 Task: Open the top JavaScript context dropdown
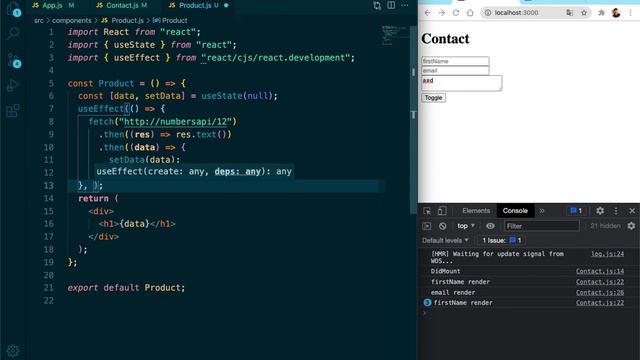466,226
